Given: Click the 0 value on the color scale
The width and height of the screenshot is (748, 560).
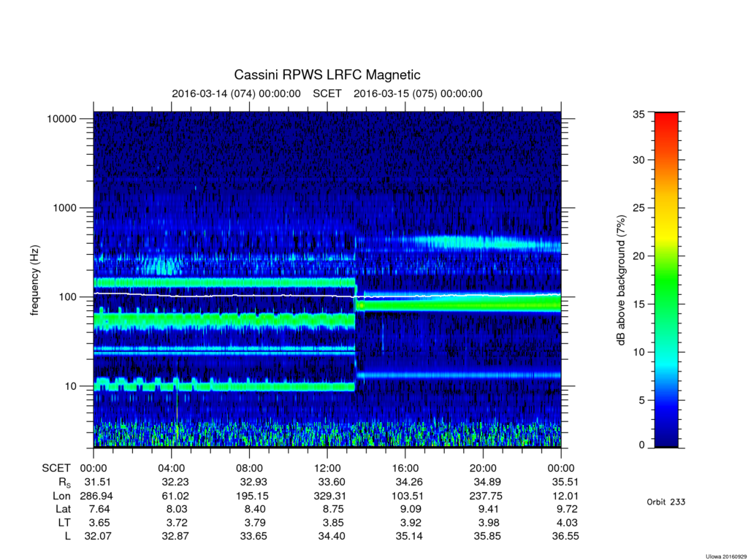Looking at the screenshot, I should click(x=641, y=445).
